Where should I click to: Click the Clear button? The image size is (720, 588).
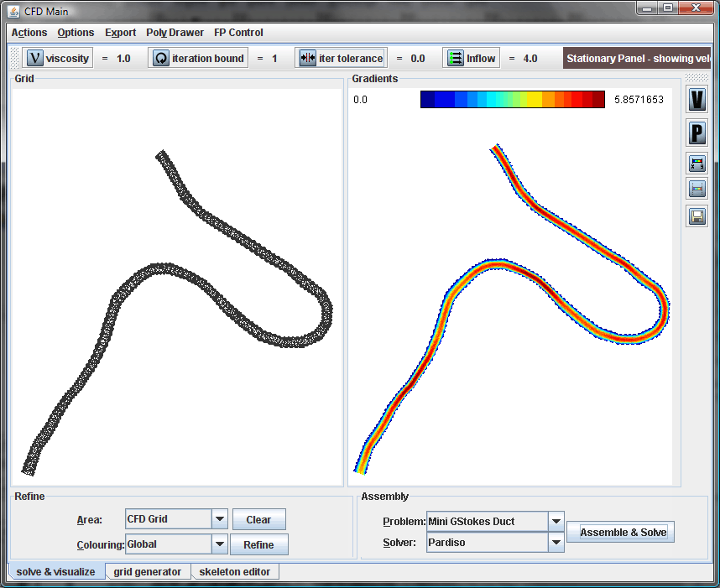click(259, 519)
